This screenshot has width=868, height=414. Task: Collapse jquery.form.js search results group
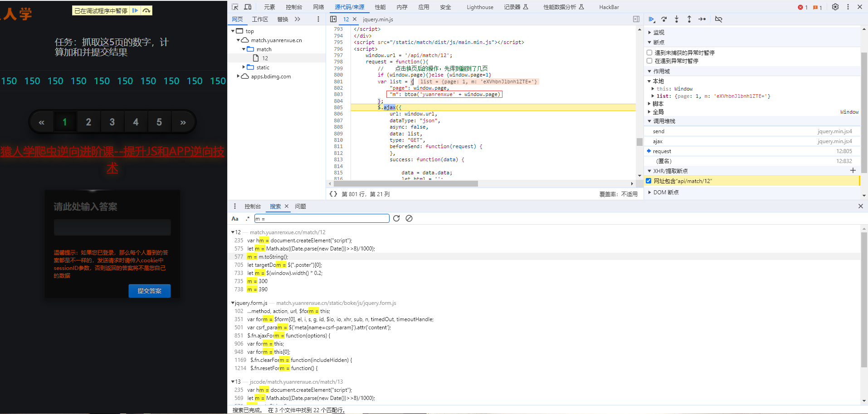pos(233,303)
